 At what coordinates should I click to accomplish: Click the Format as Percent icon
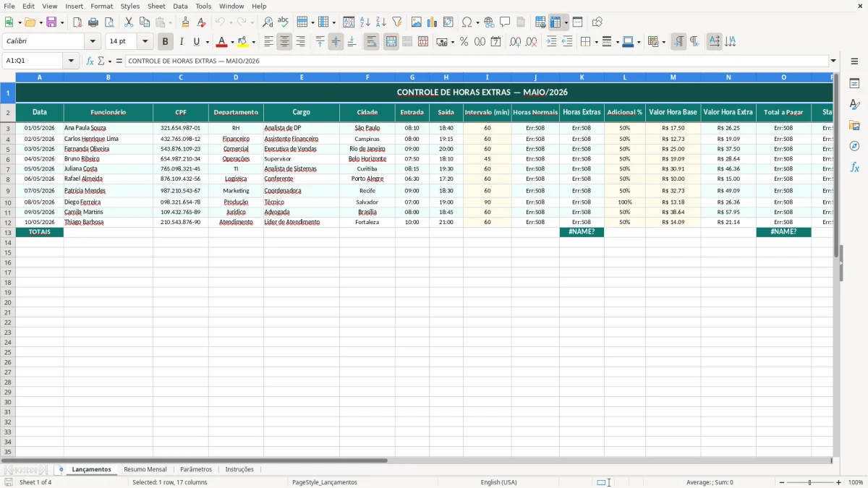point(464,42)
